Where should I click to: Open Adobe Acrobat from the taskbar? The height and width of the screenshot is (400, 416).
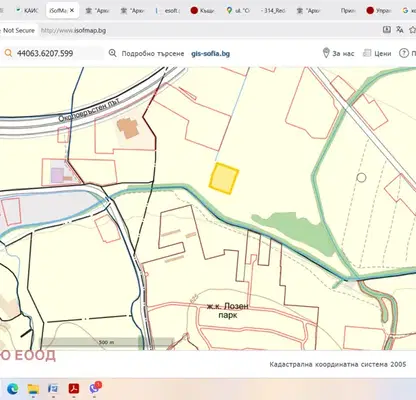74,388
